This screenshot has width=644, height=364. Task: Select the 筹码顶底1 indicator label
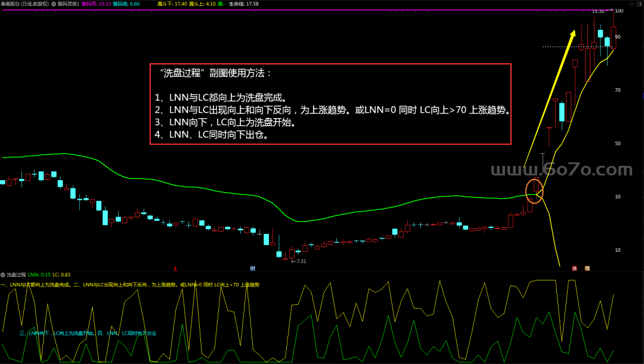pos(68,4)
